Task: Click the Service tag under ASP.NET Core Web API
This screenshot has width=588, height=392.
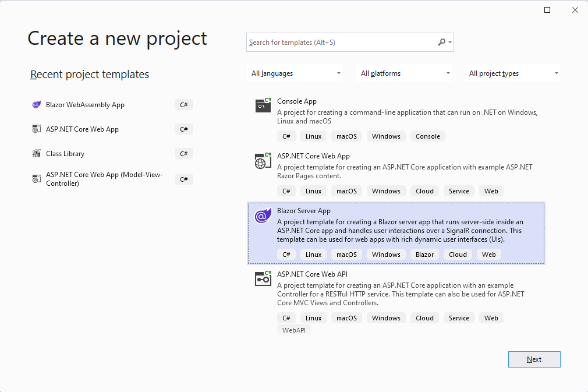Action: pos(459,317)
